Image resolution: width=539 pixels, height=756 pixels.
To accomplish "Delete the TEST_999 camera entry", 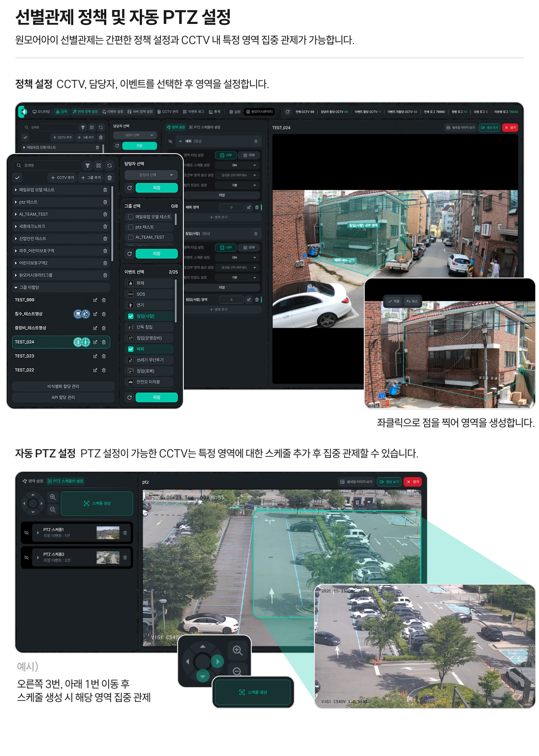I will coord(104,300).
